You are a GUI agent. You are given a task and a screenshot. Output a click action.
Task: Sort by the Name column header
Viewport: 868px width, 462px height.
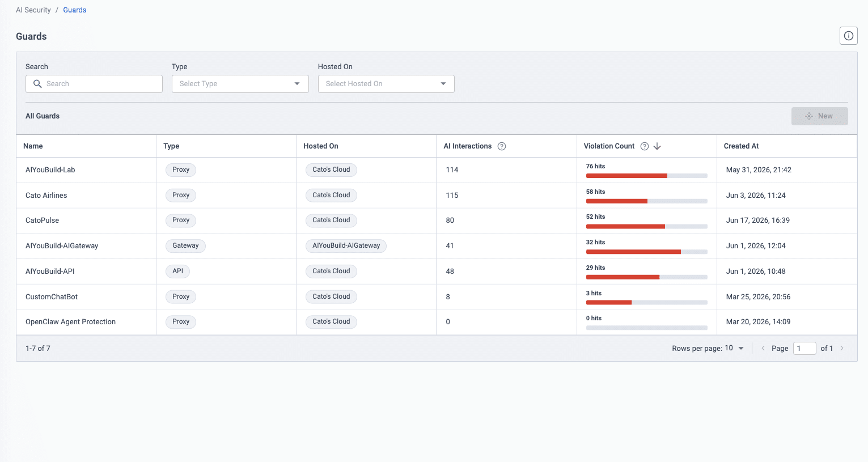[33, 146]
